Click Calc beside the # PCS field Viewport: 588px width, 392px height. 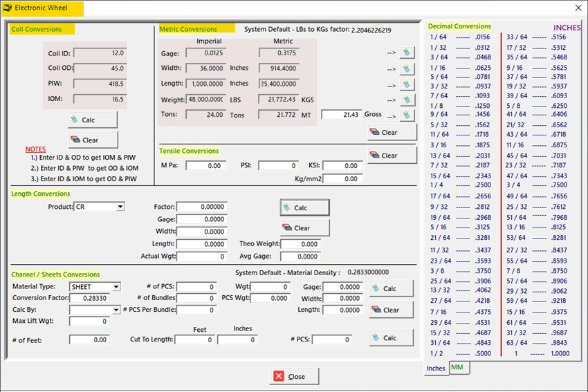click(392, 337)
